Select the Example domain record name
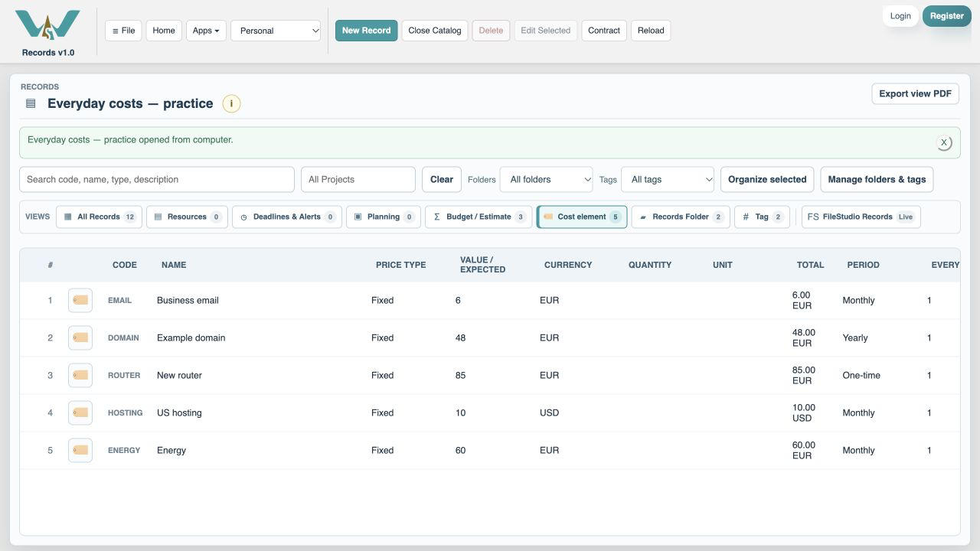This screenshot has width=980, height=551. (191, 338)
